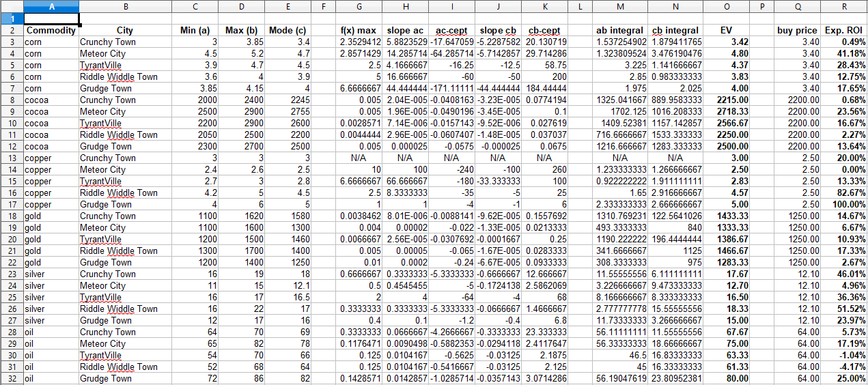Screen dimensions: 868x385
Task: Click the select-all corner box
Action: [x=12, y=6]
